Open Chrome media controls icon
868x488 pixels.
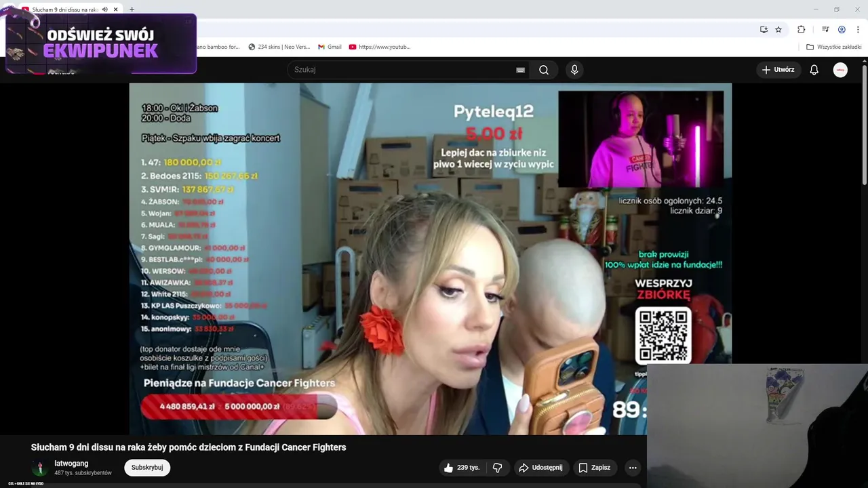coord(825,29)
